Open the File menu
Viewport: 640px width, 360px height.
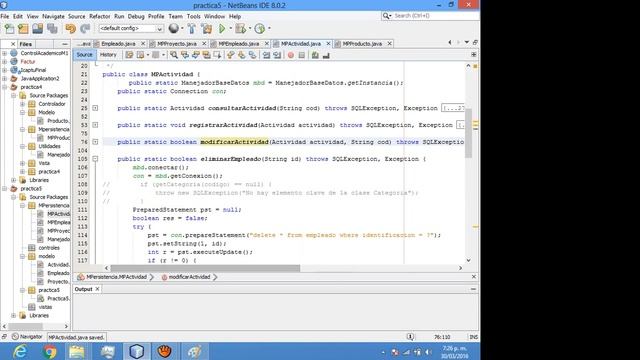pyautogui.click(x=4, y=16)
